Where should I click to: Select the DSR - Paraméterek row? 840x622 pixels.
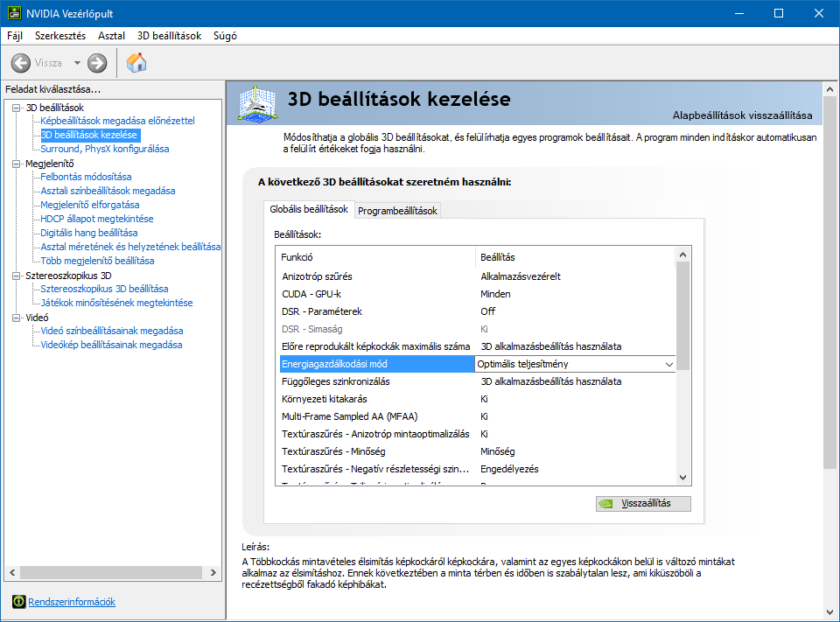(x=477, y=311)
